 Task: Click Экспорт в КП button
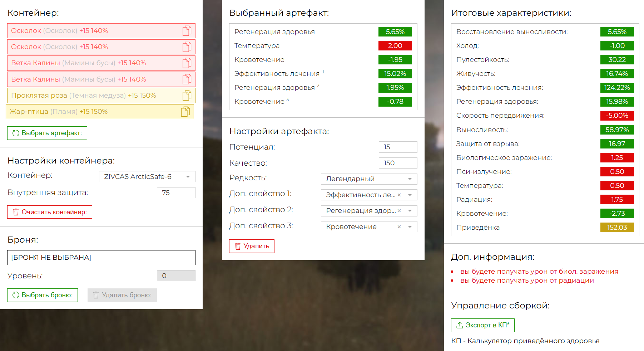point(482,325)
